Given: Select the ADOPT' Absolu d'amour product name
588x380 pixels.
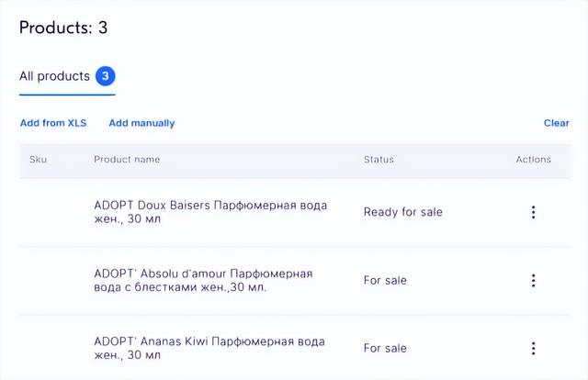Looking at the screenshot, I should (x=203, y=280).
